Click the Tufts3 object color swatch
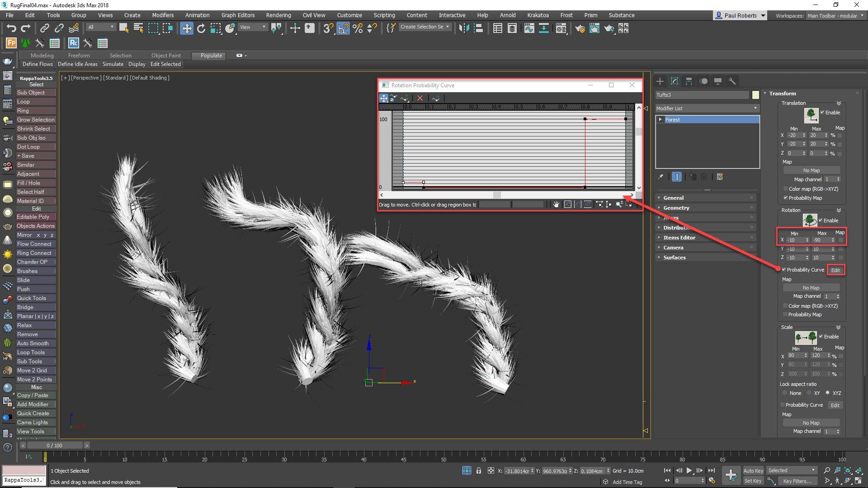The width and height of the screenshot is (868, 488). point(755,95)
